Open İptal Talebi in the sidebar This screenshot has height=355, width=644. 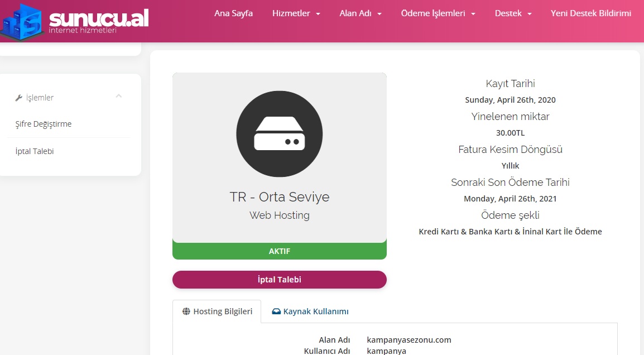(35, 151)
